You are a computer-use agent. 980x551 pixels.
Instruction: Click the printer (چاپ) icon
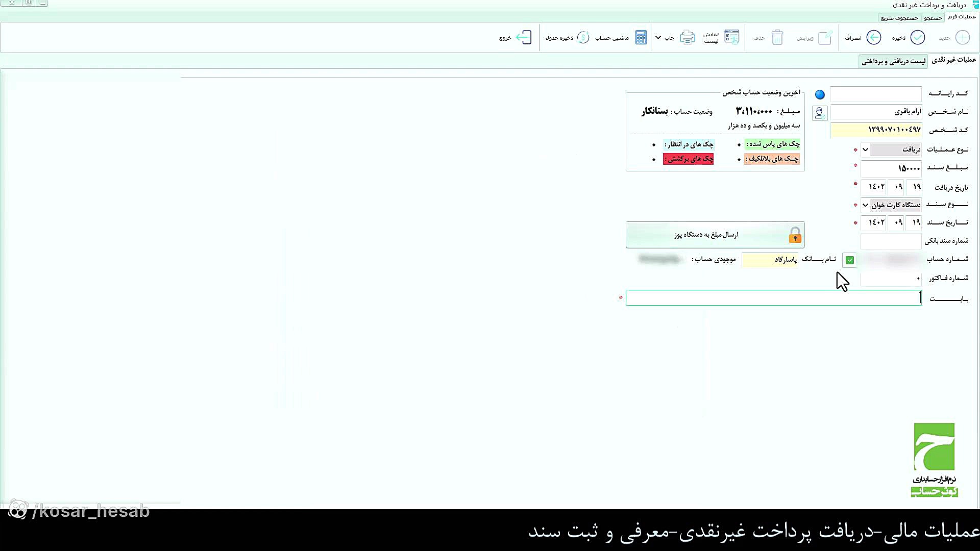pyautogui.click(x=687, y=38)
